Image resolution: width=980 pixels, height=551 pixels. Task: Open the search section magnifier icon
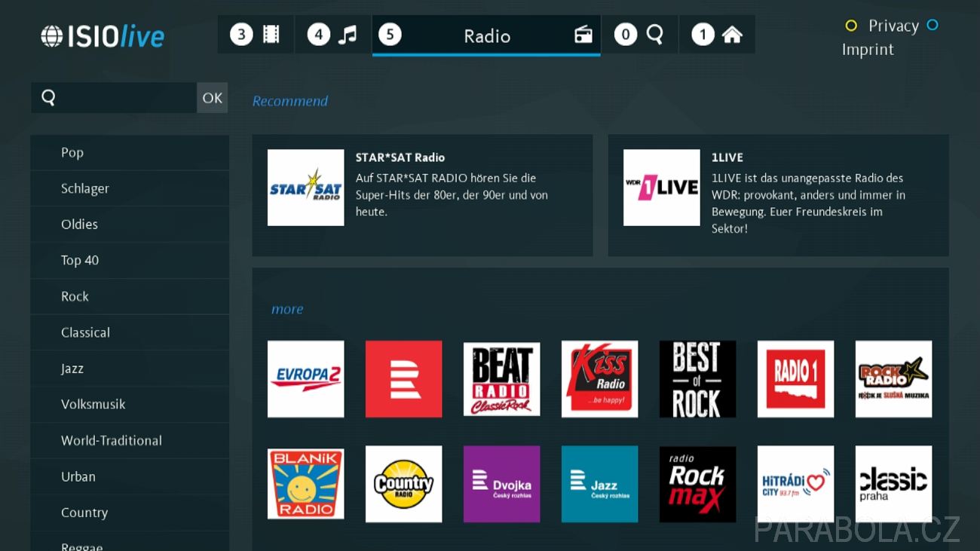click(654, 34)
